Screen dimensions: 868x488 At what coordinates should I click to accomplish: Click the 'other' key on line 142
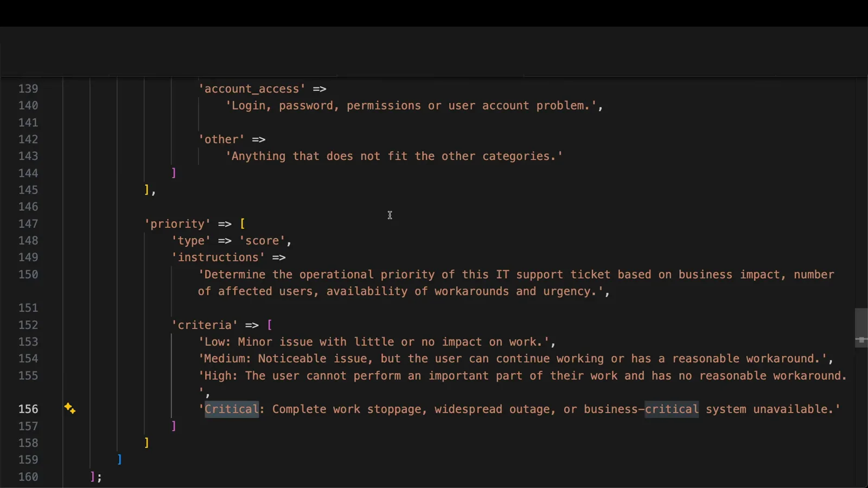pyautogui.click(x=221, y=139)
